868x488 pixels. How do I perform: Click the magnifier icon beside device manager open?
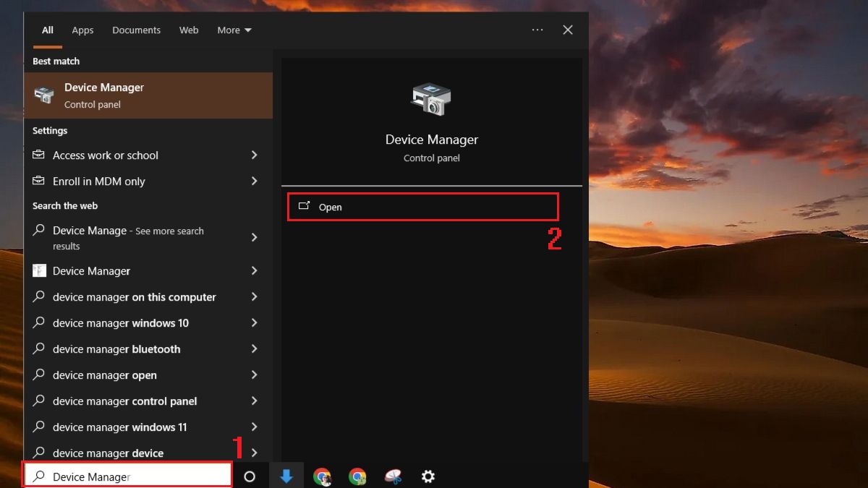click(x=39, y=375)
